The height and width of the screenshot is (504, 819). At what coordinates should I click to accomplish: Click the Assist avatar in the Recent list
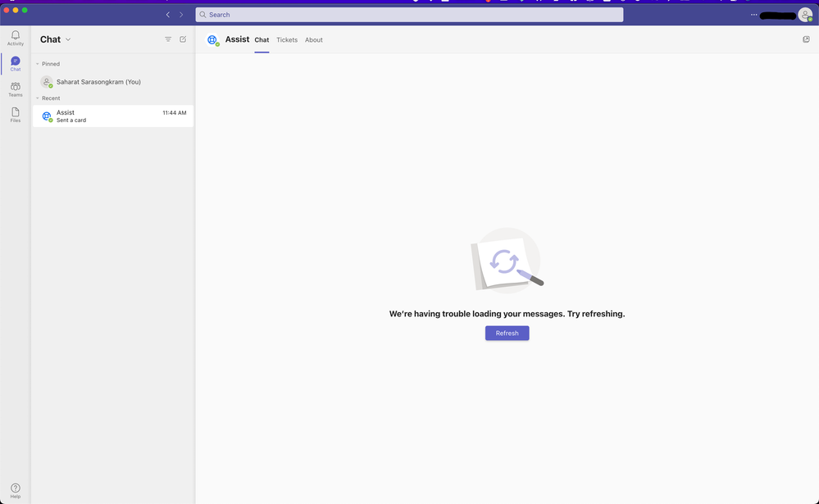pyautogui.click(x=47, y=116)
